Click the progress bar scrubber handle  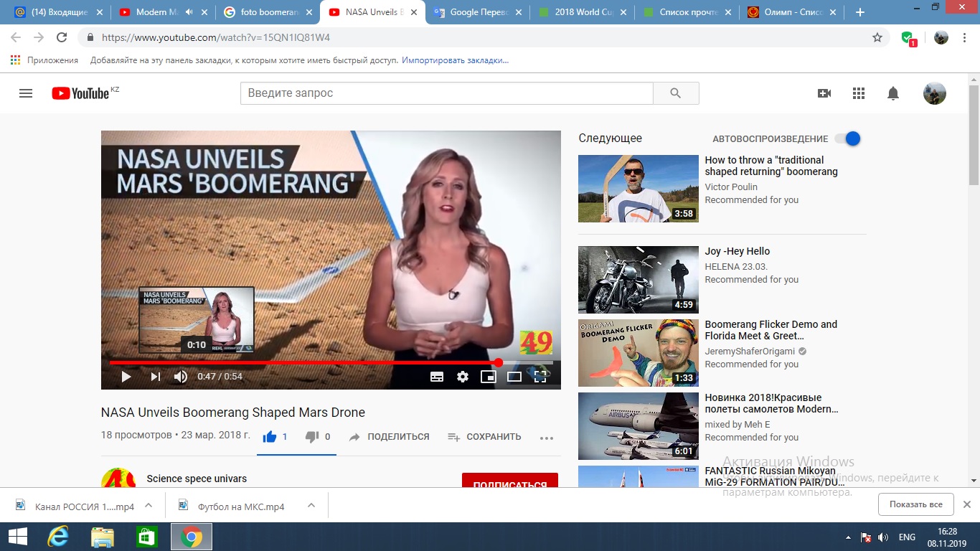tap(499, 363)
